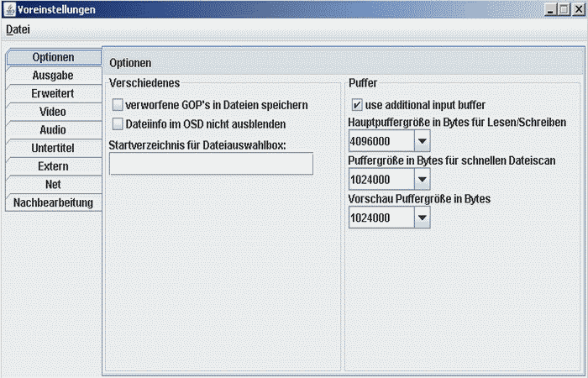588x378 pixels.
Task: Open the Datei menu
Action: click(18, 29)
